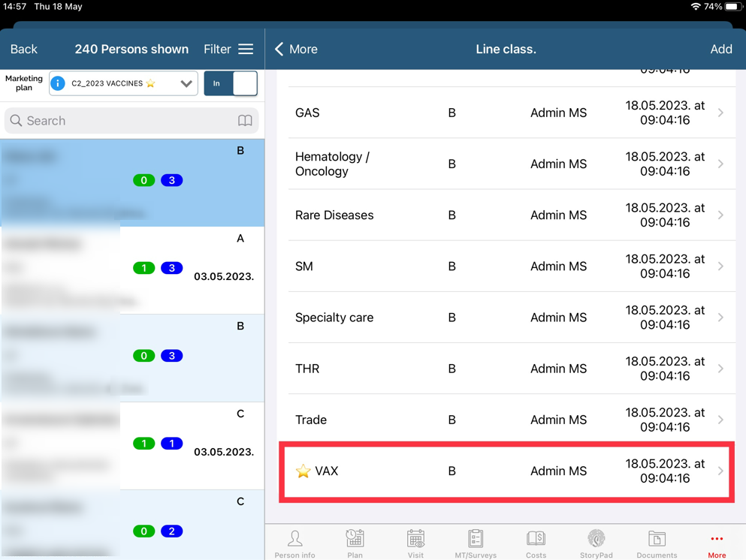Tap the marketing plan info icon
Viewport: 746px width, 560px height.
click(58, 83)
